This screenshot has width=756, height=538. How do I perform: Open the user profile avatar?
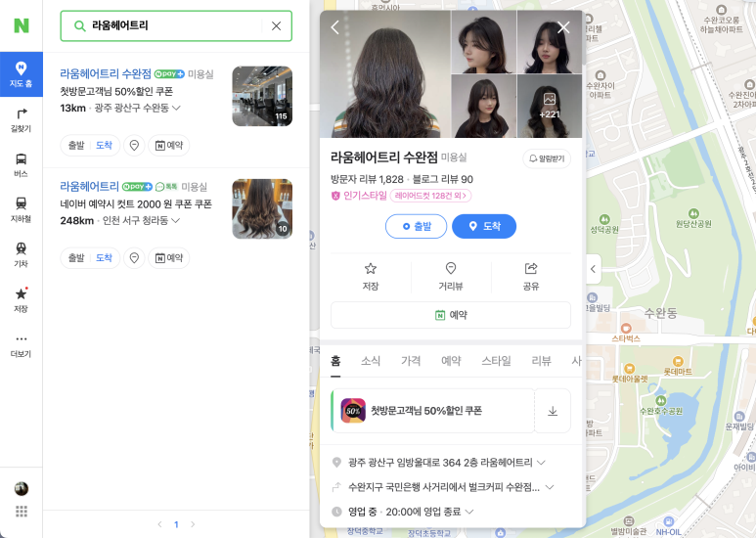pyautogui.click(x=22, y=488)
